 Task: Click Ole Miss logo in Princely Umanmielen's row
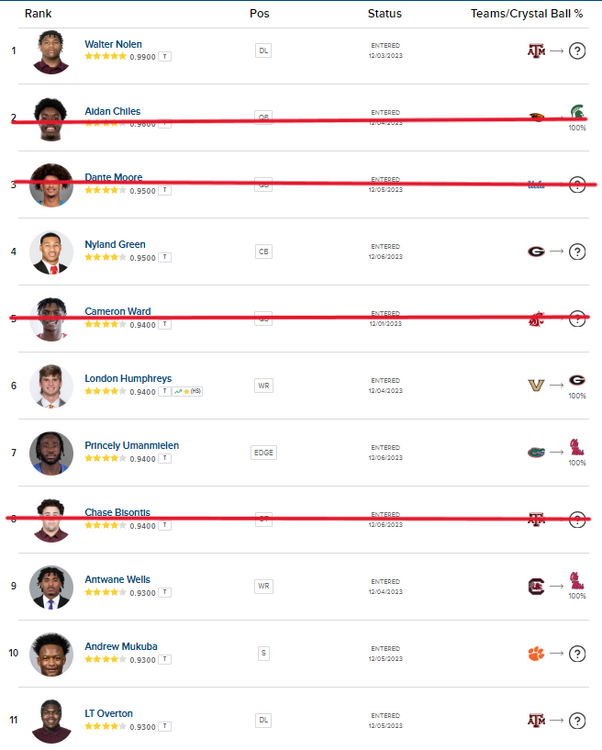click(577, 448)
